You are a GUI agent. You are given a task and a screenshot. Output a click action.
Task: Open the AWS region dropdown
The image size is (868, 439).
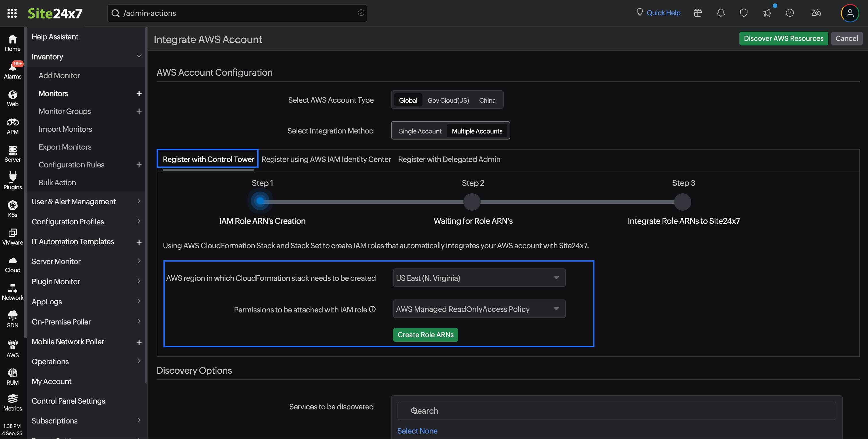479,278
